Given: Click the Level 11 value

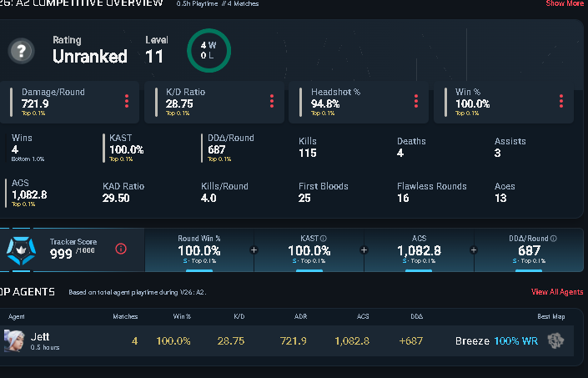Looking at the screenshot, I should (x=154, y=57).
